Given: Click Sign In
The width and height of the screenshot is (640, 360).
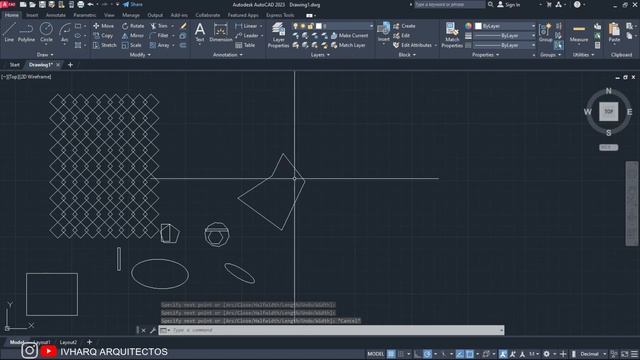Looking at the screenshot, I should click(509, 4).
